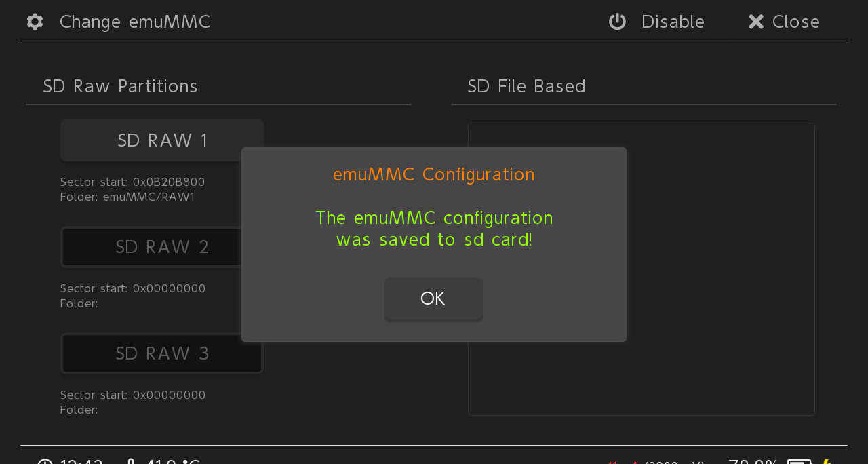Screen dimensions: 868x464
Task: Select the SD RAW 3 partition
Action: [x=162, y=353]
